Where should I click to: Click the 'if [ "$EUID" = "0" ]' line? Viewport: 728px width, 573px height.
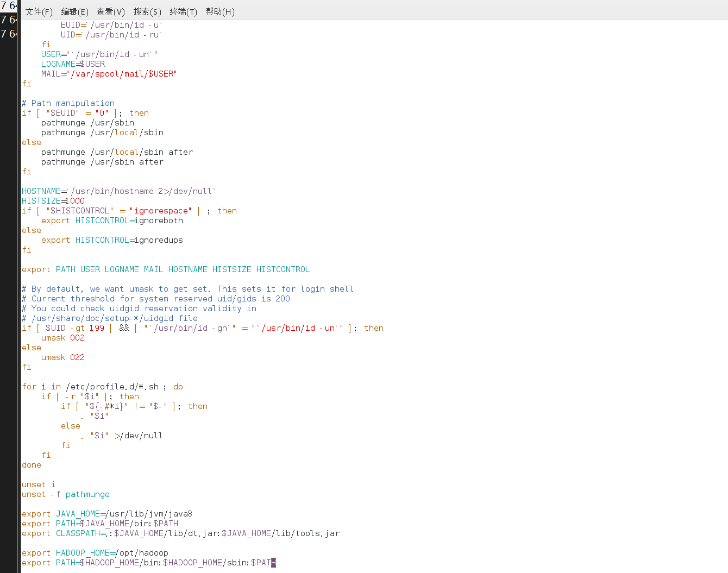pyautogui.click(x=85, y=113)
